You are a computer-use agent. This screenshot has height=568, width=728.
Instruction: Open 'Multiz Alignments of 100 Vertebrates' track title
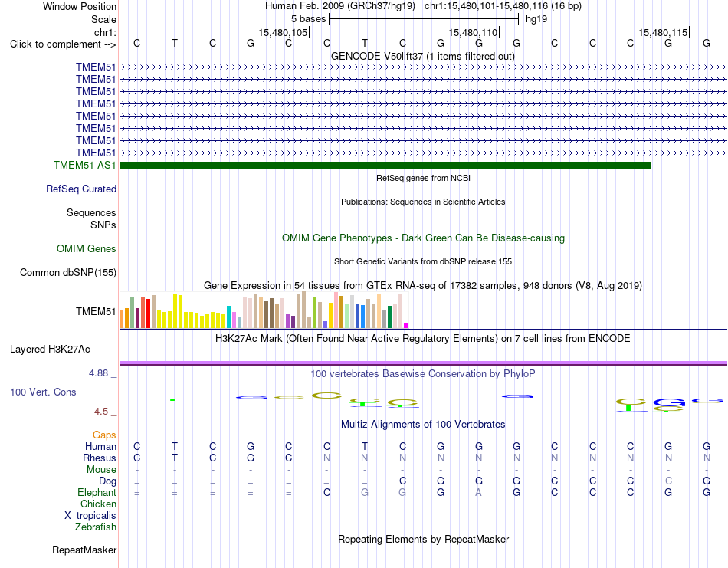[x=423, y=425]
